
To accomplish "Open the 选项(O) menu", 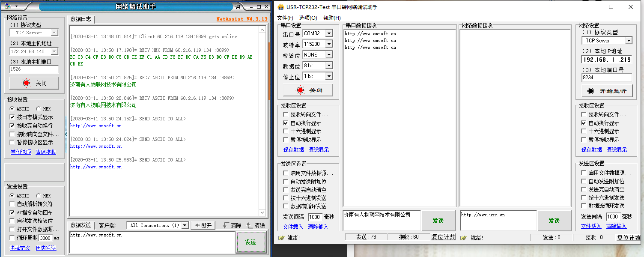I will (x=308, y=18).
